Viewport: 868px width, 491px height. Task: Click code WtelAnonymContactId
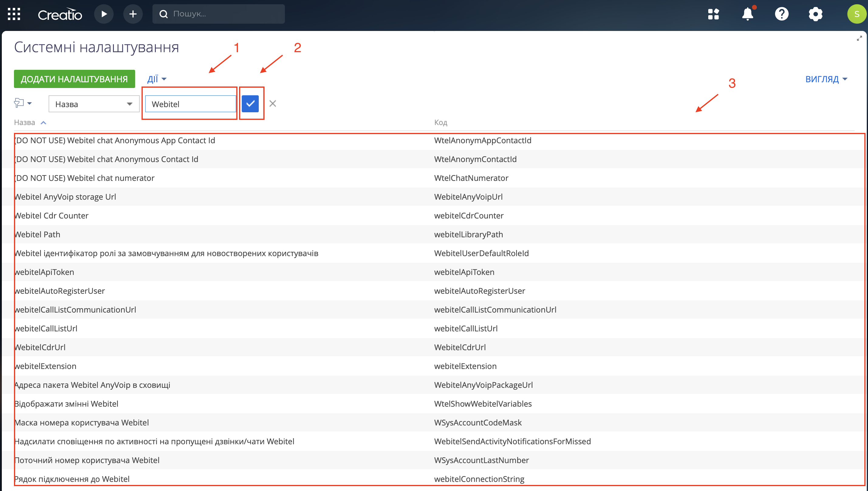pos(475,159)
